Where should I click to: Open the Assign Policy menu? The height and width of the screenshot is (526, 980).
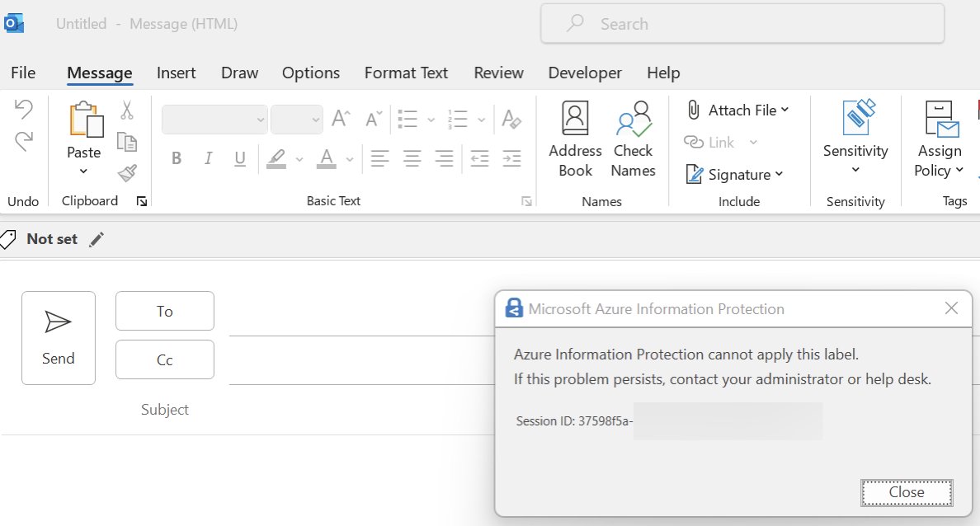tap(940, 139)
